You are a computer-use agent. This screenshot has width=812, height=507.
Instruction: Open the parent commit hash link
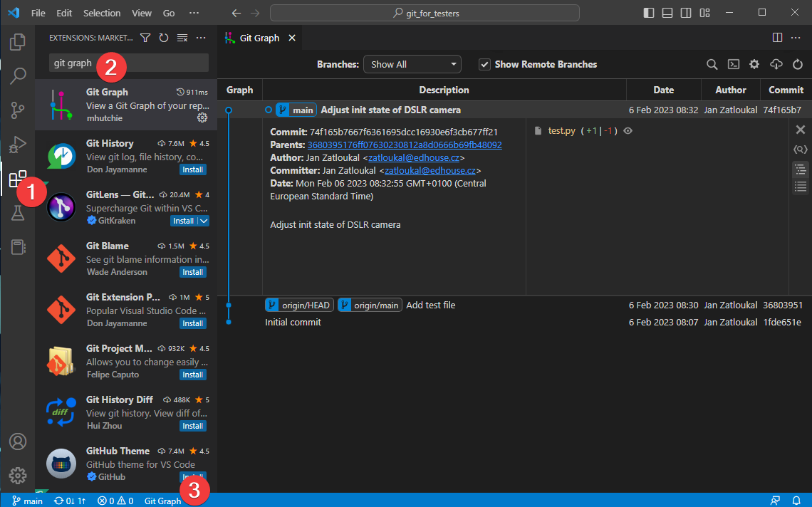tap(404, 145)
